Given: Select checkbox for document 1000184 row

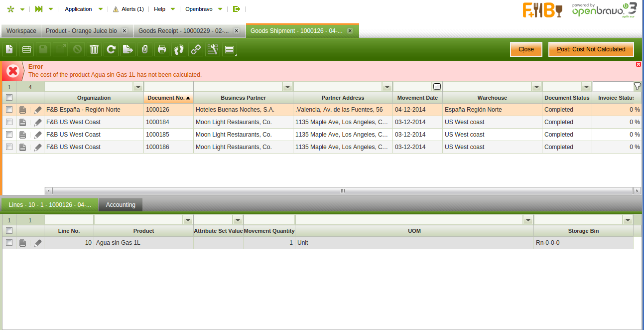Looking at the screenshot, I should 9,122.
